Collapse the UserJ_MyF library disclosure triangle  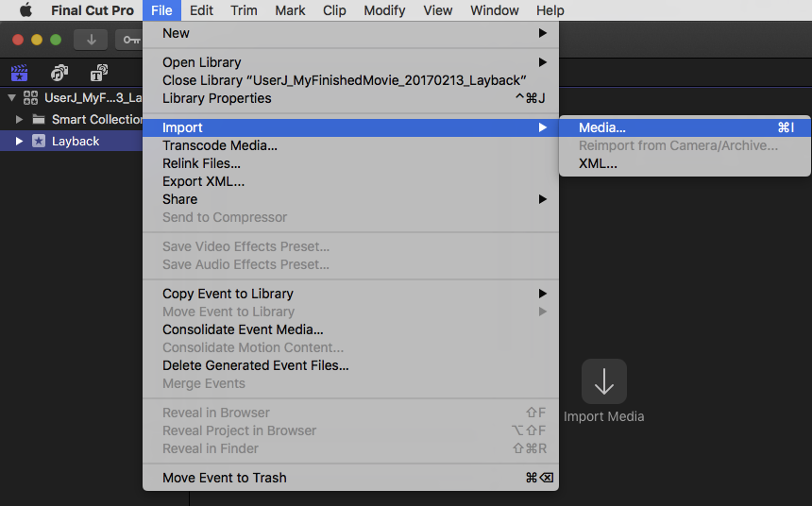12,97
